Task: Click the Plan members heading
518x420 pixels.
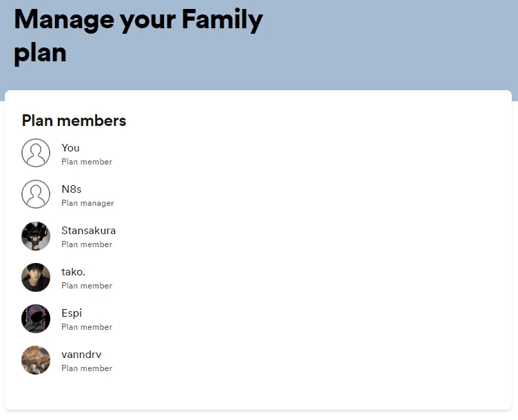Action: pos(74,120)
